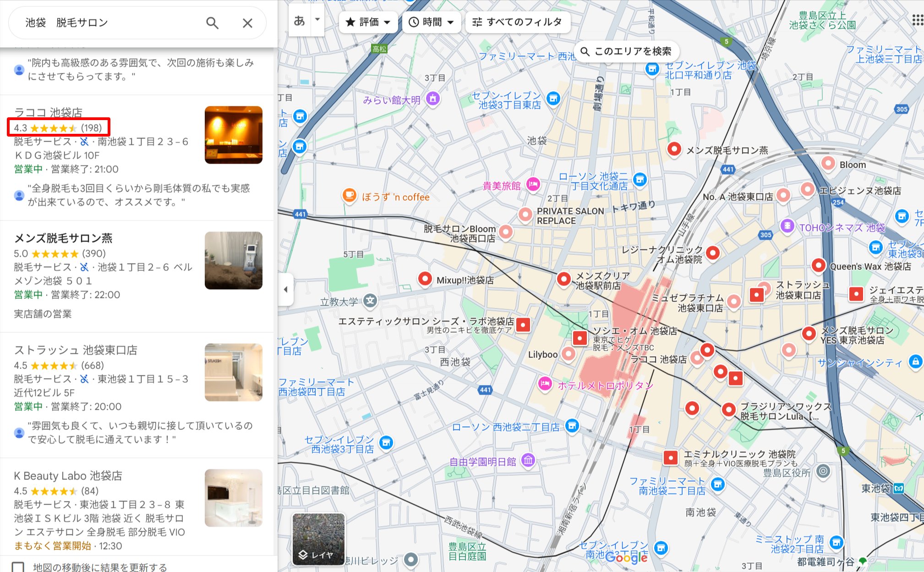This screenshot has width=924, height=572.
Task: Click the Mixup!!池袋店 map pin
Action: [425, 279]
